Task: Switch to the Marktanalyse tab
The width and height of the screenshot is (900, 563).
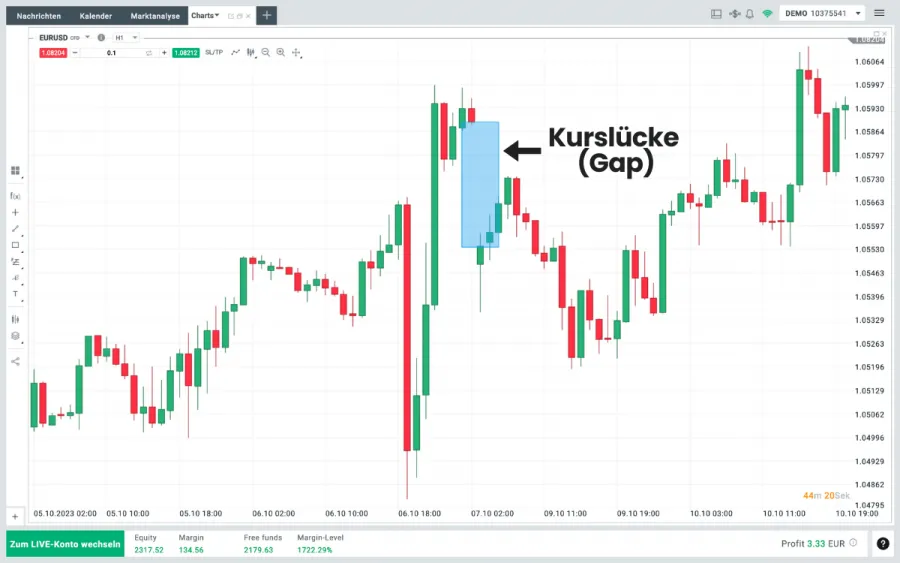Action: point(155,16)
